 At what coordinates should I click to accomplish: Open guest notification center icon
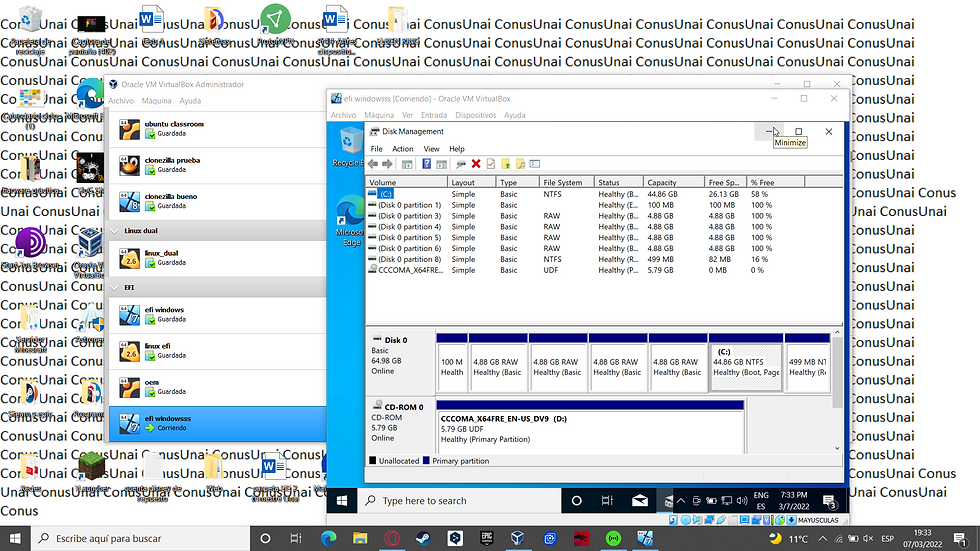(830, 500)
